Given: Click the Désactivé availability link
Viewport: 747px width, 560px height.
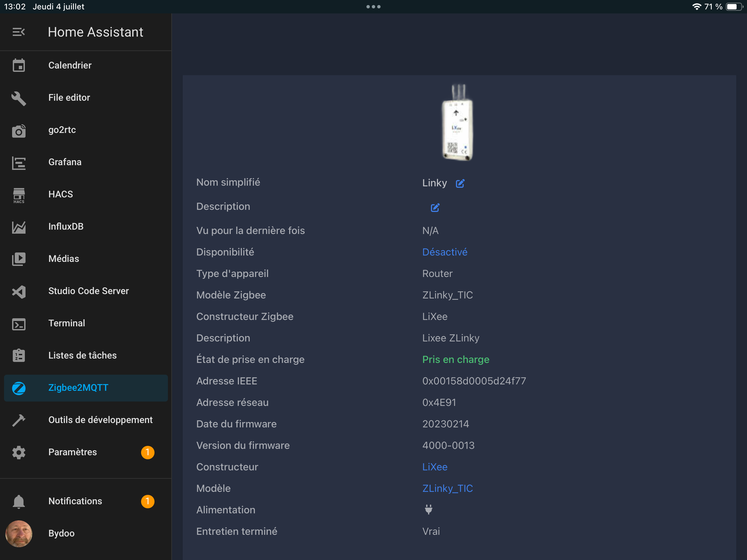Looking at the screenshot, I should coord(444,252).
